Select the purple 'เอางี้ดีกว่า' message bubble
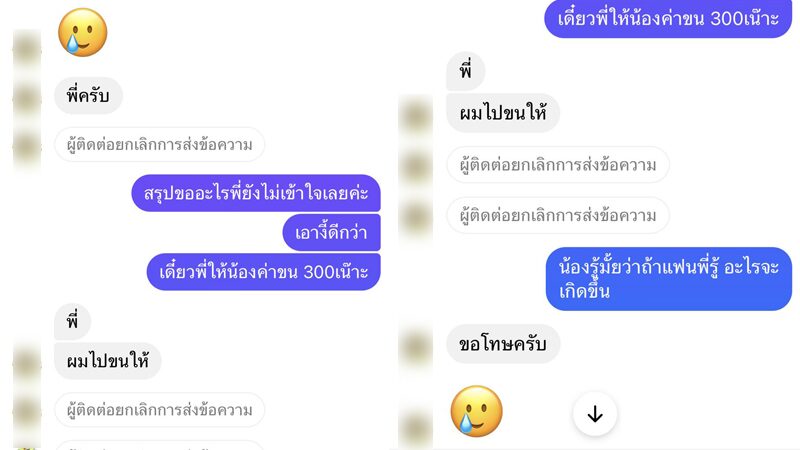Image resolution: width=800 pixels, height=450 pixels. [x=332, y=233]
